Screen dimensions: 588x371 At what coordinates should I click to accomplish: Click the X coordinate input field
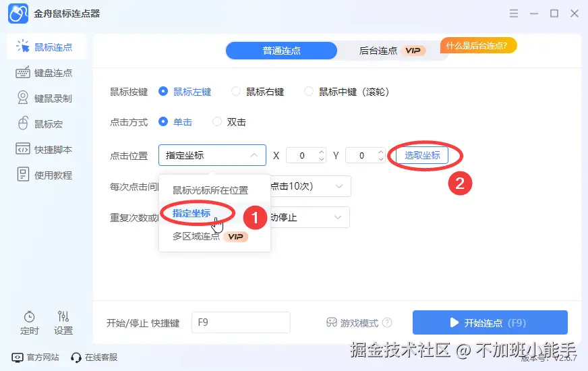tap(302, 155)
